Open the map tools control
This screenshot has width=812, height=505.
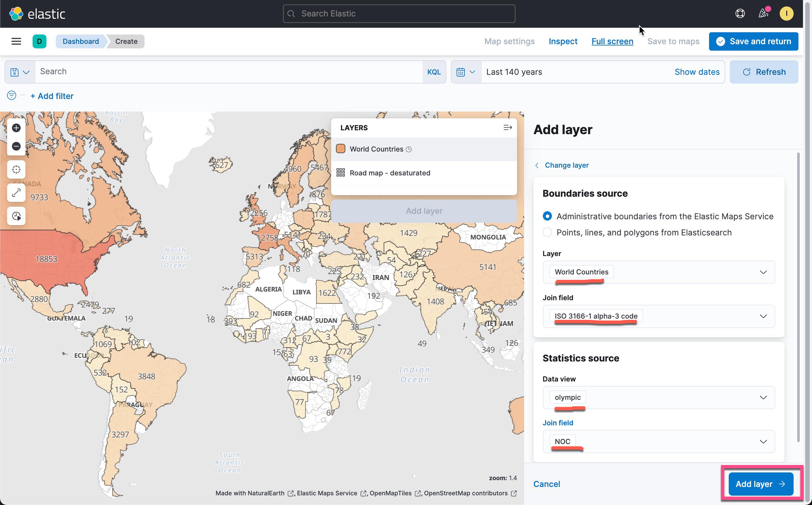[16, 193]
